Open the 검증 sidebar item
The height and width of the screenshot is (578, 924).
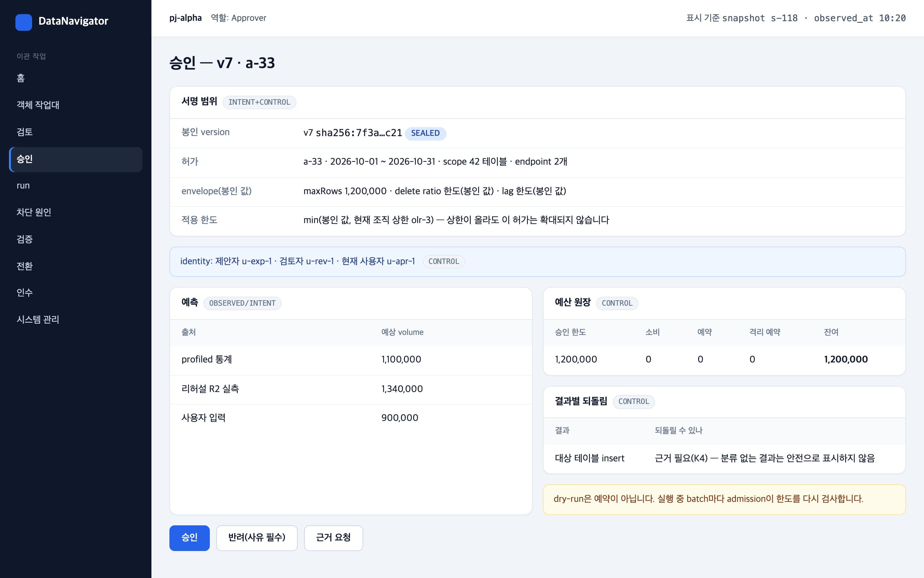[x=76, y=240]
